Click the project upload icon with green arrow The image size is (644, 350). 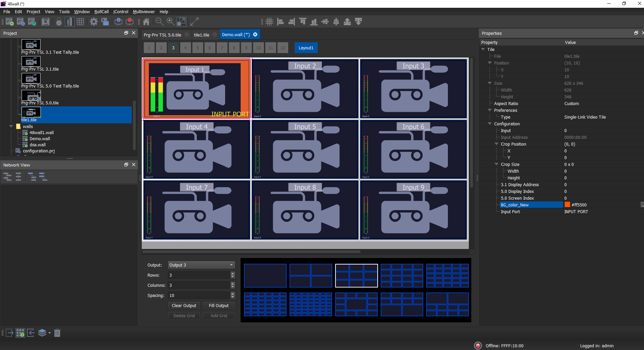(x=32, y=22)
